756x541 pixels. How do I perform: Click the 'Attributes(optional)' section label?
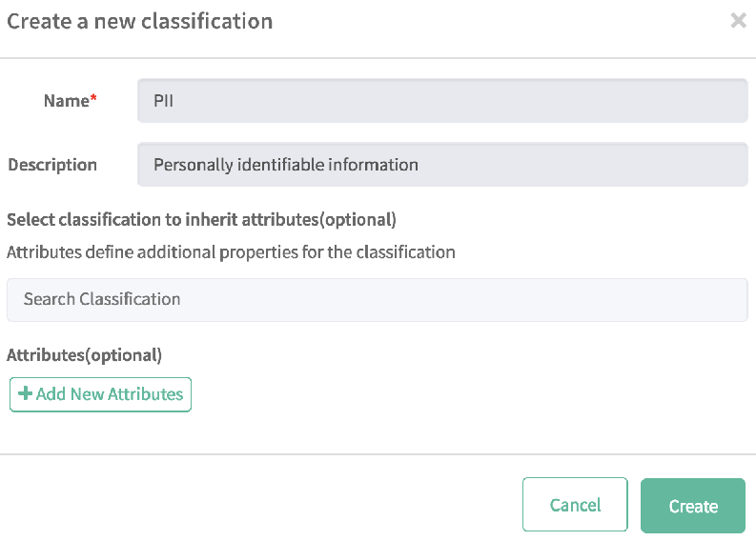[85, 355]
